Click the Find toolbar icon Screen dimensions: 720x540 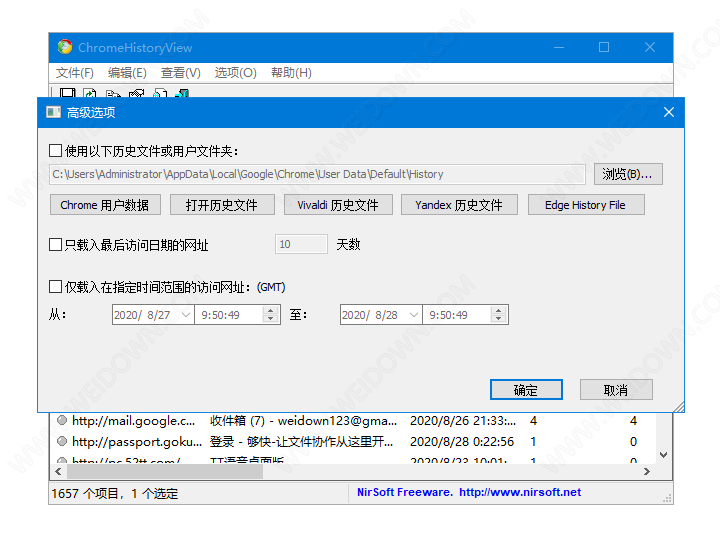160,93
